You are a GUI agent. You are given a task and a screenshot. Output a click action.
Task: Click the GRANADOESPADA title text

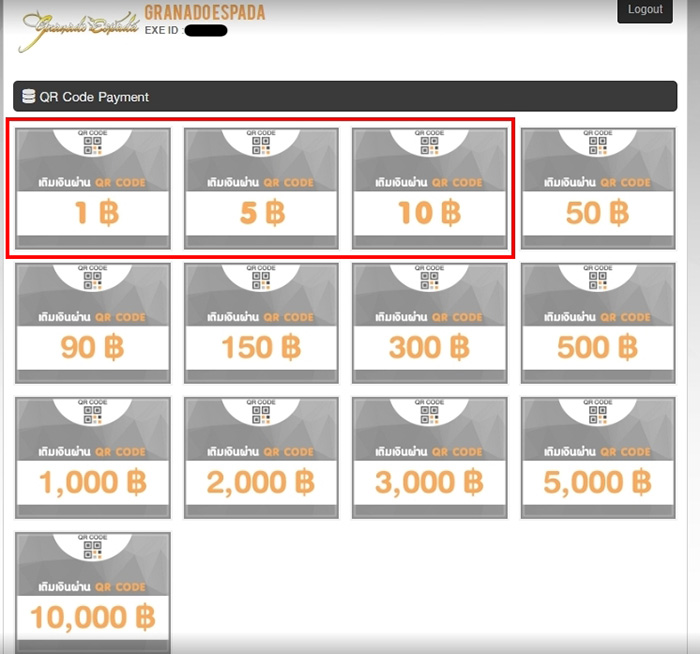click(204, 12)
